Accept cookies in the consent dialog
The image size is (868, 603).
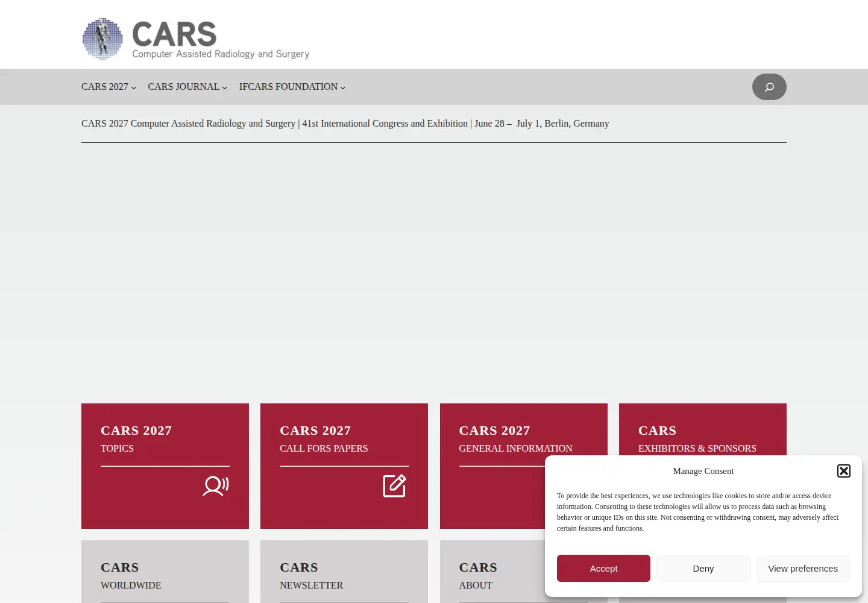[x=603, y=568]
